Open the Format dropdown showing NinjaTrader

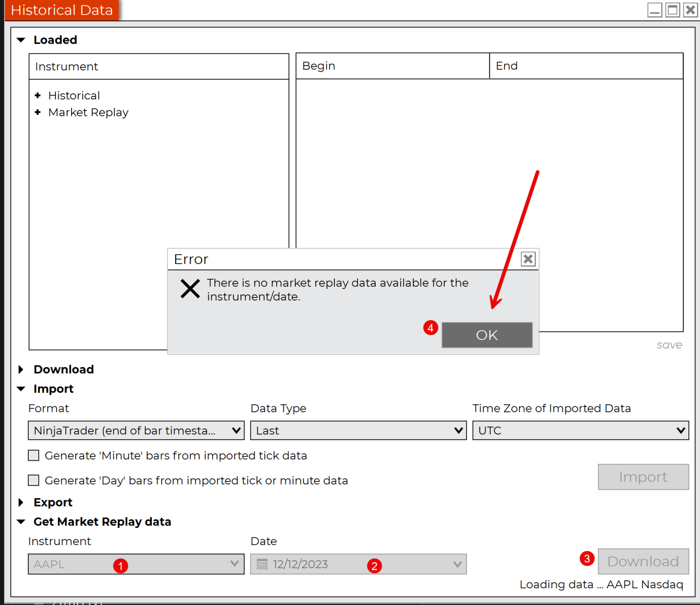click(x=136, y=431)
